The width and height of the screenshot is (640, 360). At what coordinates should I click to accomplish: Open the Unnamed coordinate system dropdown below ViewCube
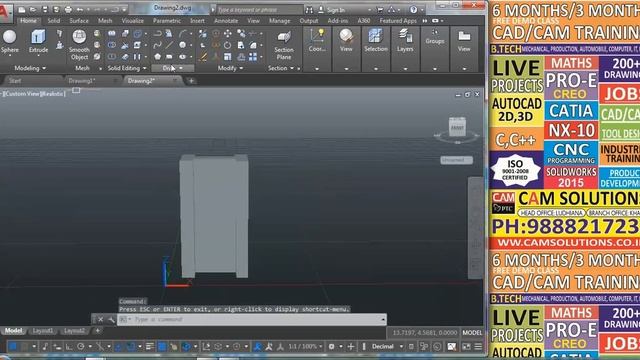pos(456,160)
